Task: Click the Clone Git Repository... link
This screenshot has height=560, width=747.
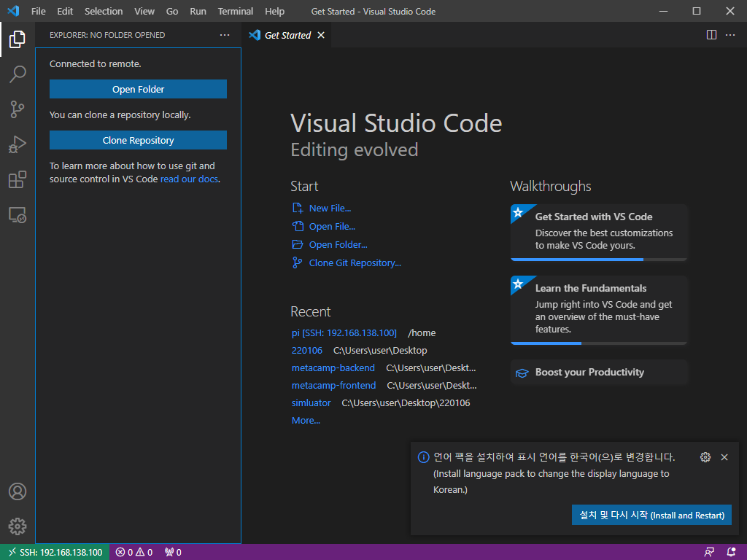Action: (355, 262)
